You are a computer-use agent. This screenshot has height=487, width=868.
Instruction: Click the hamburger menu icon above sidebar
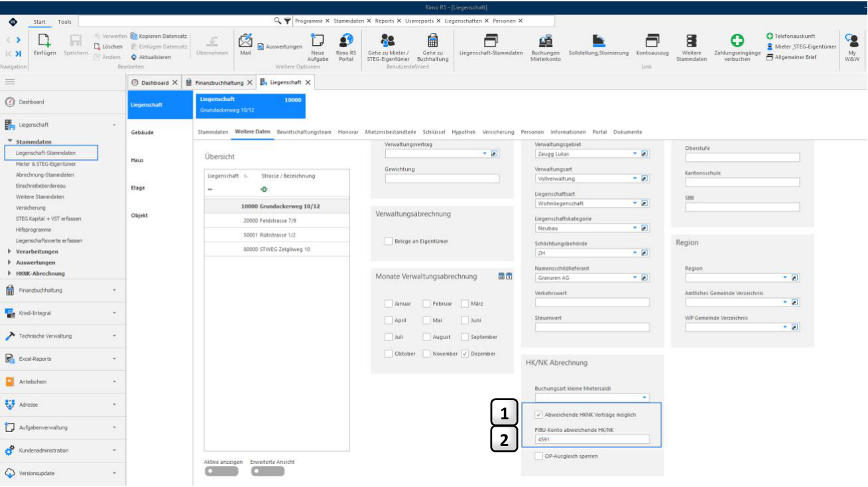pos(10,82)
